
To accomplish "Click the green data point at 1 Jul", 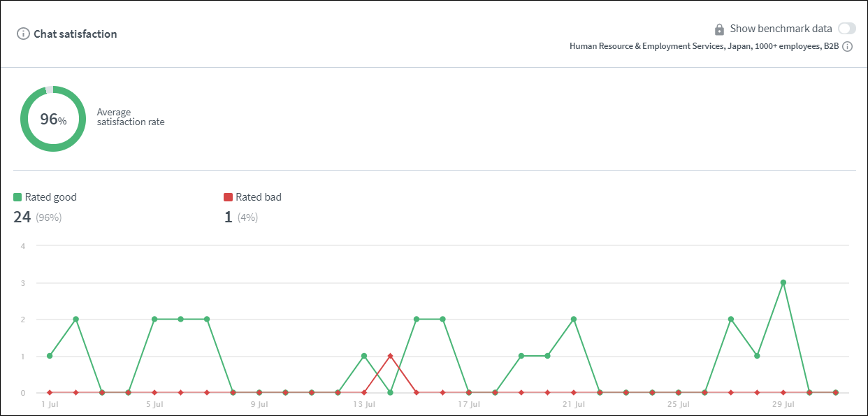I will tap(50, 356).
